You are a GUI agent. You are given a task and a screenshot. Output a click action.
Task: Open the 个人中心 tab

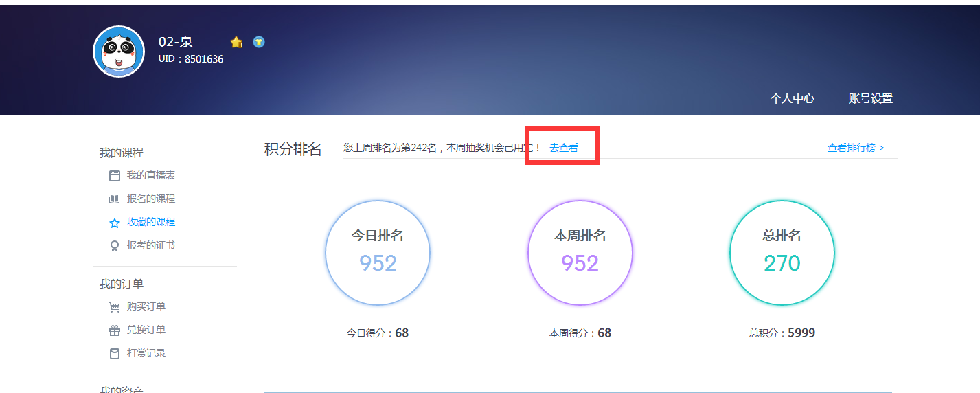point(792,98)
